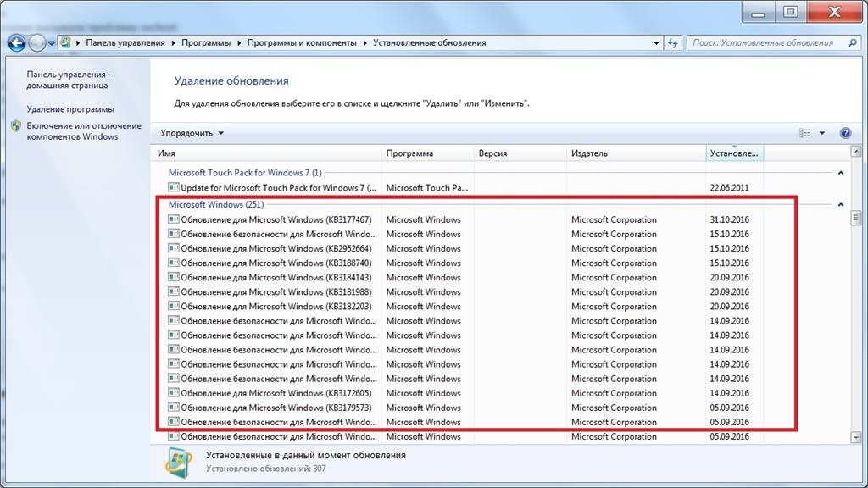Open the view options dropdown arrow
The height and width of the screenshot is (488, 868).
[x=822, y=133]
